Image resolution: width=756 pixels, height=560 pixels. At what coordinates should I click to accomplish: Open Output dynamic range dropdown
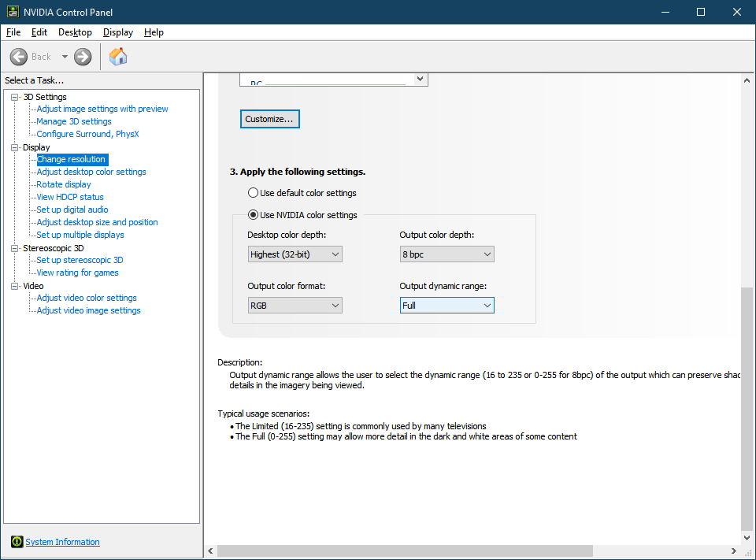coord(447,306)
